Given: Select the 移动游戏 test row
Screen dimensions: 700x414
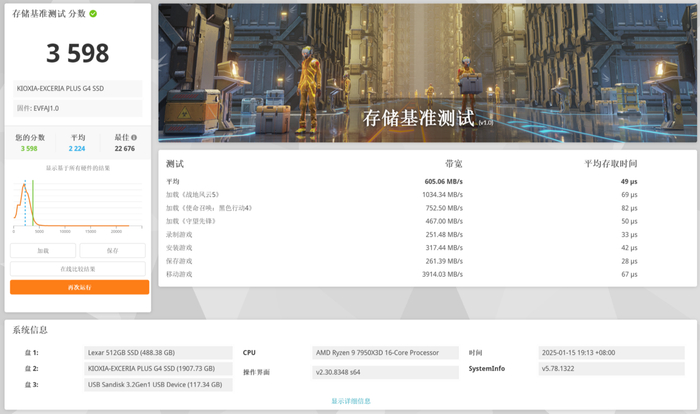Looking at the screenshot, I should click(x=402, y=274).
